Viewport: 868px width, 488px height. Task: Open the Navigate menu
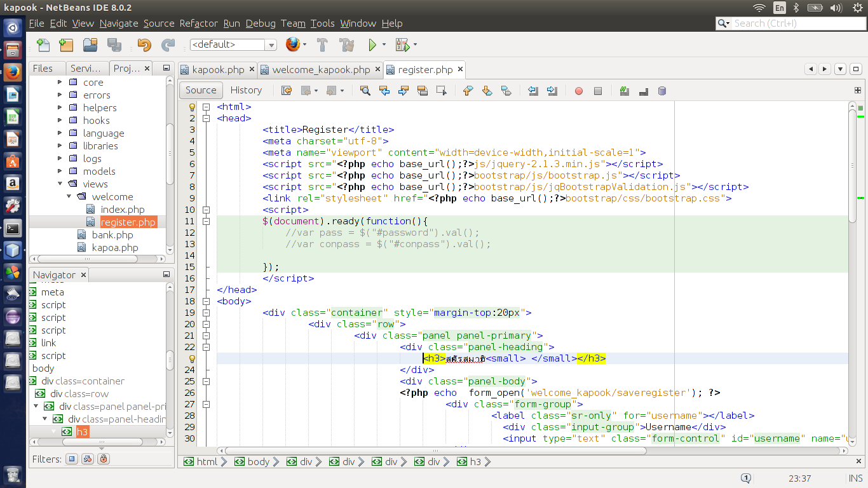coord(119,24)
